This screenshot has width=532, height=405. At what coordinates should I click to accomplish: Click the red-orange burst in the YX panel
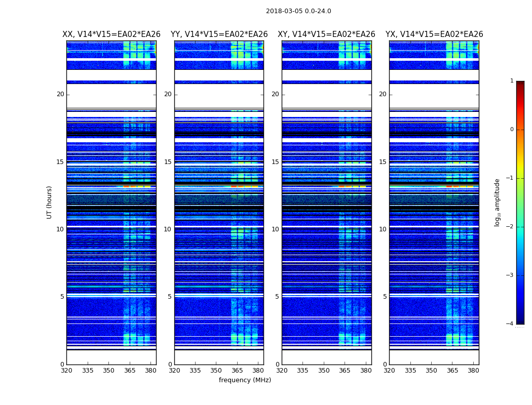(460, 186)
